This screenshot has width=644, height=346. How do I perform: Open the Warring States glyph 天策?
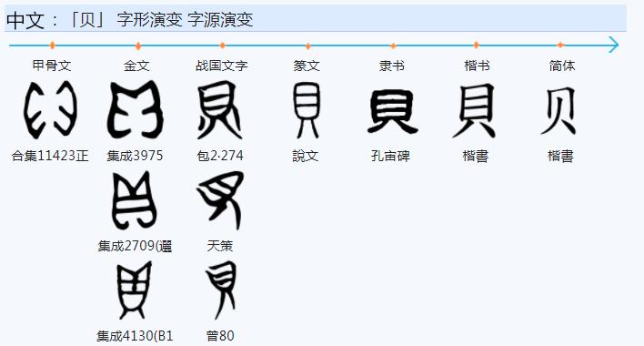click(x=220, y=200)
